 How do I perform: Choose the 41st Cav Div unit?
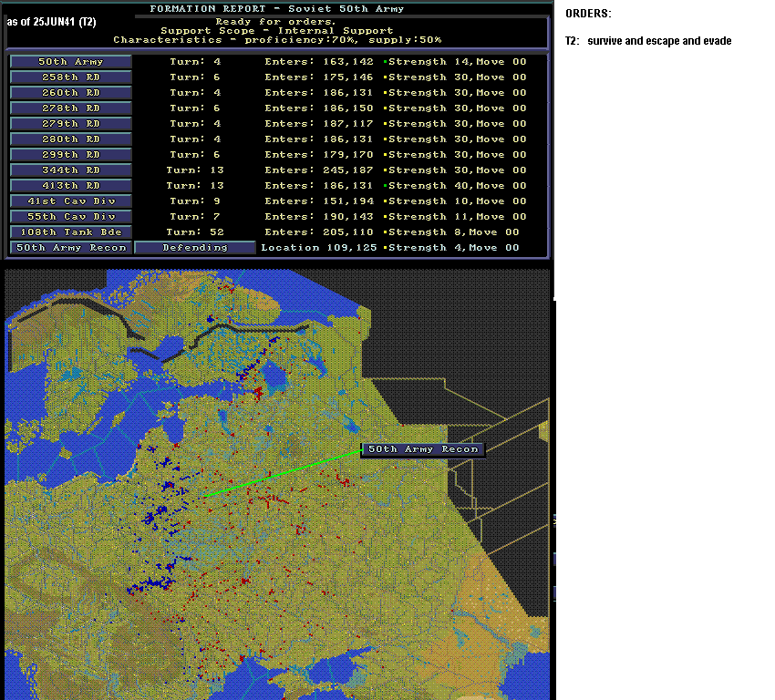pyautogui.click(x=71, y=201)
